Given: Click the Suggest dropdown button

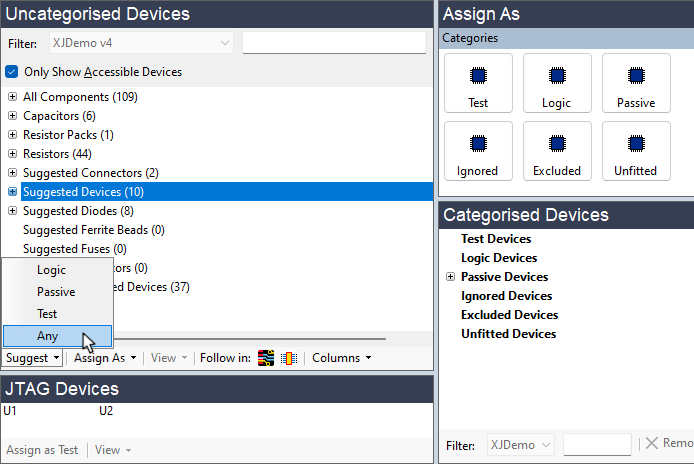Looking at the screenshot, I should [32, 358].
